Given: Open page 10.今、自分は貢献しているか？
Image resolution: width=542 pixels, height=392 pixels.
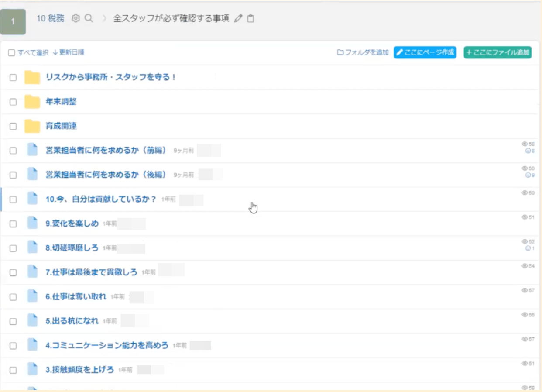Looking at the screenshot, I should (101, 199).
